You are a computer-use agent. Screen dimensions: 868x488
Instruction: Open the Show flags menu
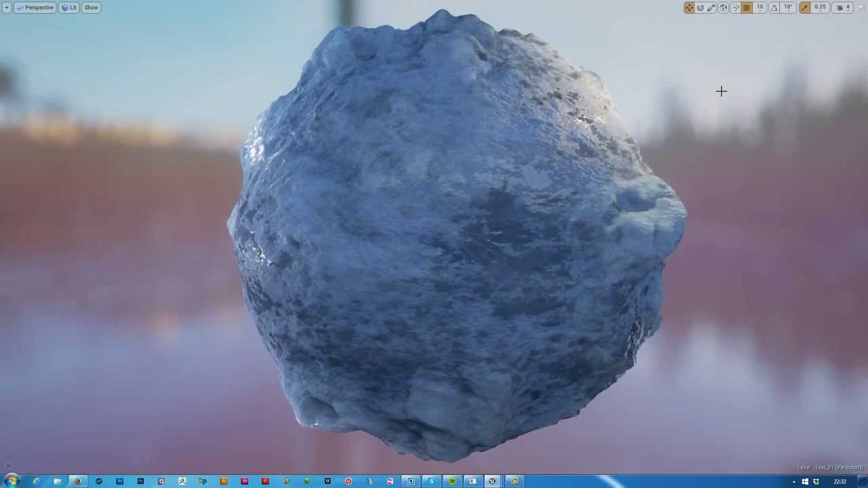click(x=91, y=7)
